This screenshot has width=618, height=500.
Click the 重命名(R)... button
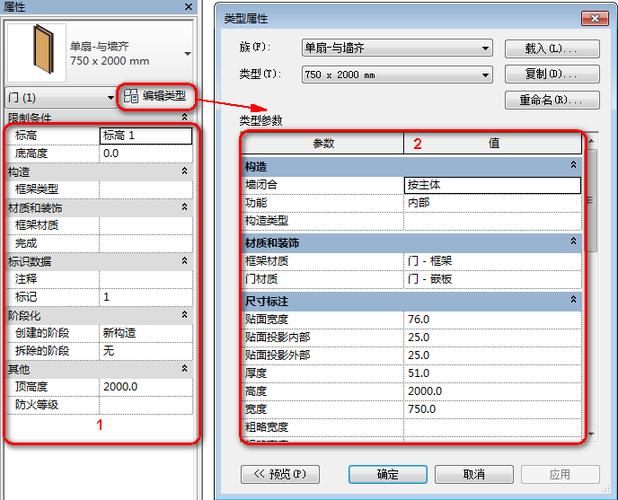(552, 100)
